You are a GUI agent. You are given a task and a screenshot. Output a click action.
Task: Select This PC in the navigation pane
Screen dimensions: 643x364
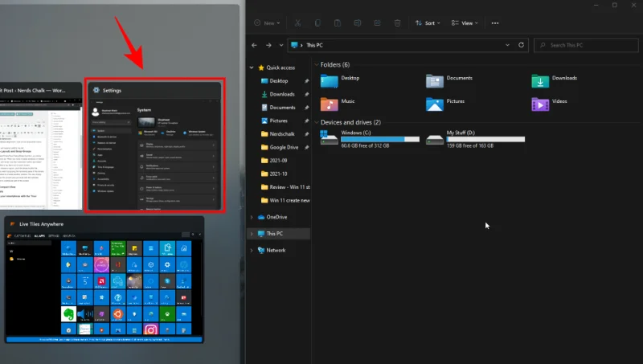271,234
